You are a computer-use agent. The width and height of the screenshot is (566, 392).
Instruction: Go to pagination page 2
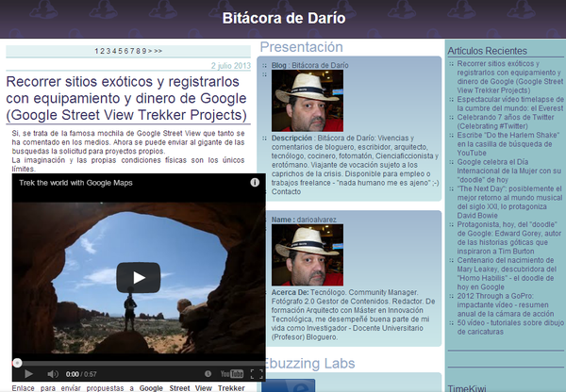click(102, 51)
